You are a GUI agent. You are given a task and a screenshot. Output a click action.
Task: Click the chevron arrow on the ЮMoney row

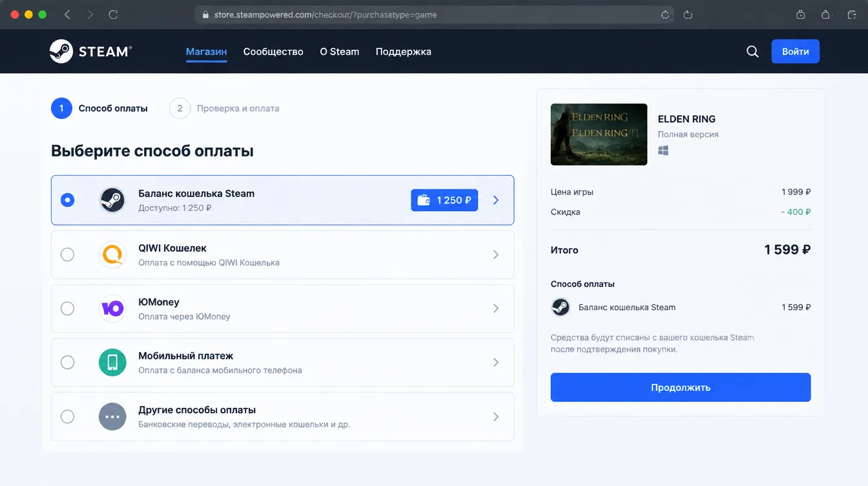point(496,308)
